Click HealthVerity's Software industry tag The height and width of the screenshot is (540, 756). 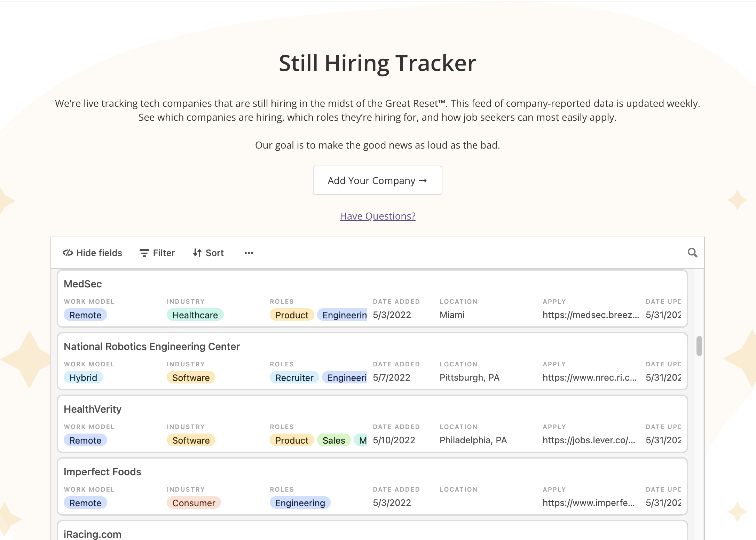pos(191,440)
